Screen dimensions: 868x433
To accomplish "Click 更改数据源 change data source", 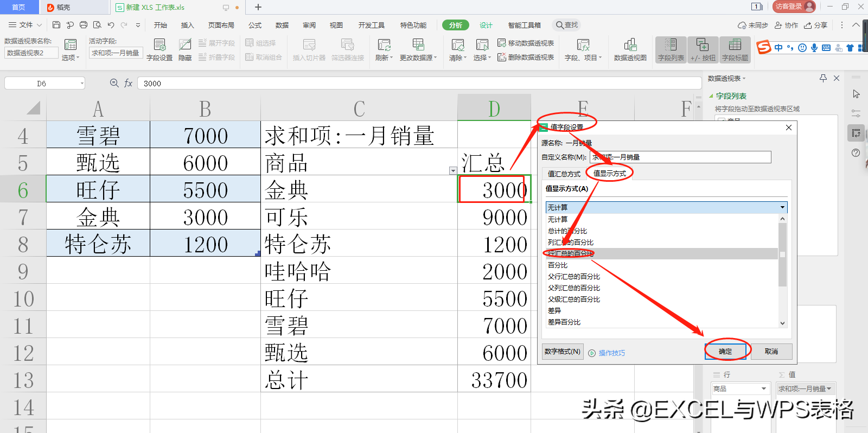I will coord(418,50).
